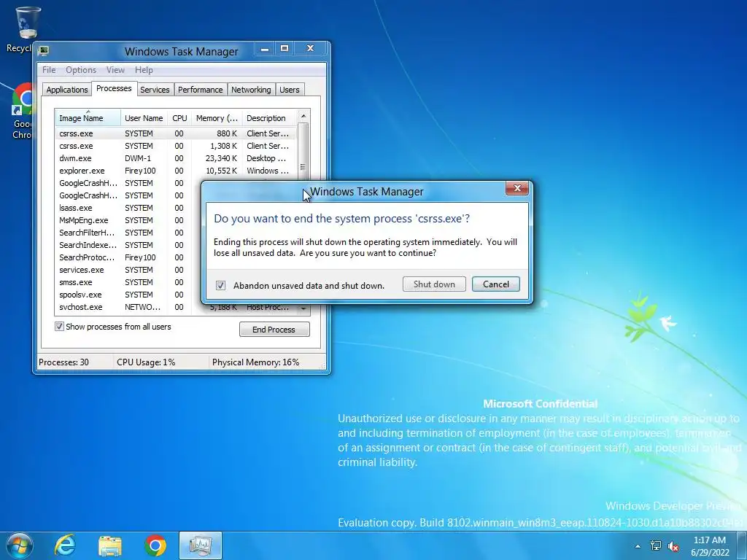The height and width of the screenshot is (560, 747).
Task: Open Google Chrome desktop shortcut
Action: (22, 111)
